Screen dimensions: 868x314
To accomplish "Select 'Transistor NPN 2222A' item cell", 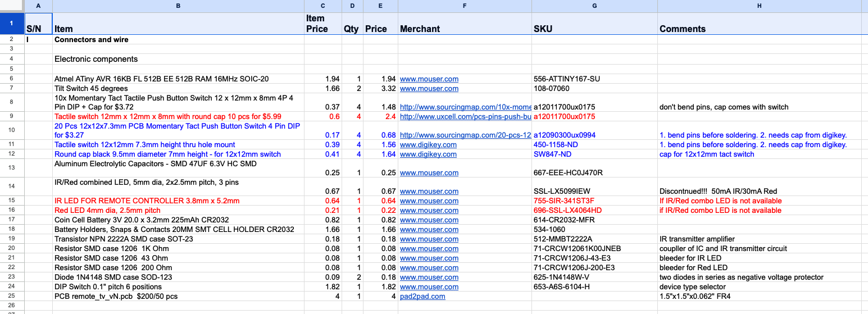I will (178, 239).
